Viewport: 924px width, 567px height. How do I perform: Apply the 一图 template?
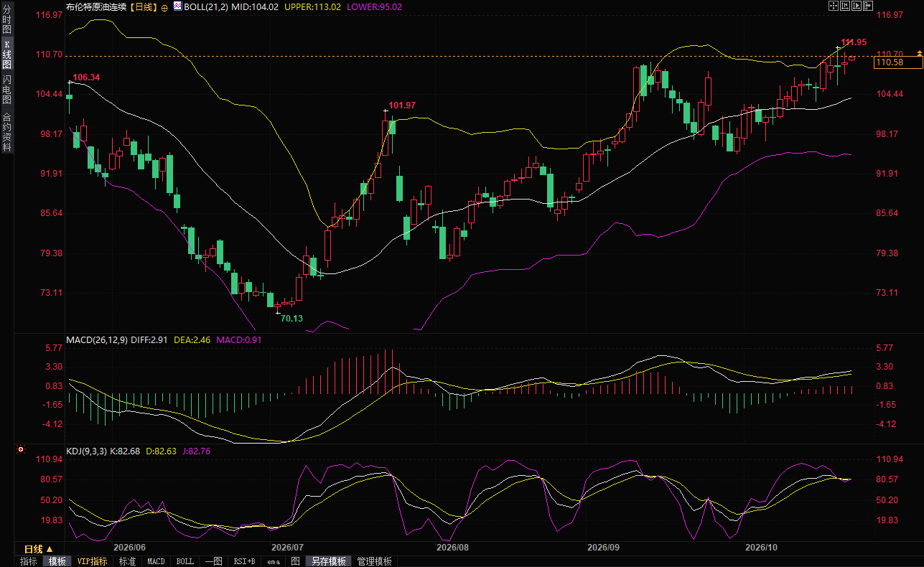pyautogui.click(x=213, y=561)
